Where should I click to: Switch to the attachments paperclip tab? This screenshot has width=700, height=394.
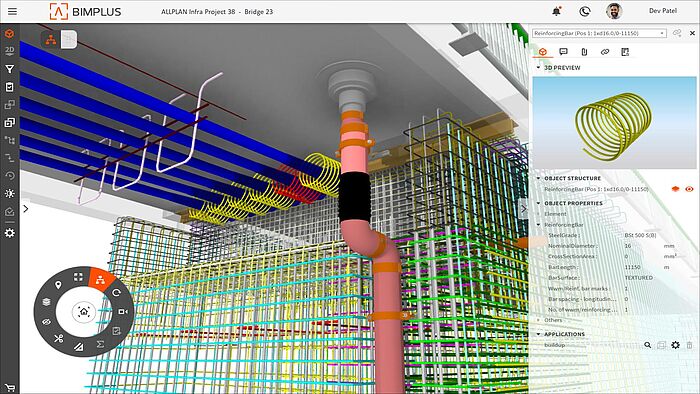tap(584, 52)
